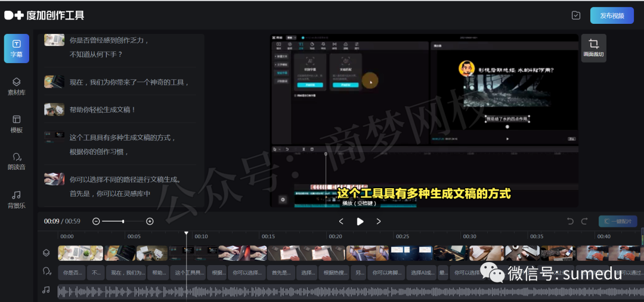The width and height of the screenshot is (644, 302).
Task: Redo the last edit
Action: pos(584,222)
